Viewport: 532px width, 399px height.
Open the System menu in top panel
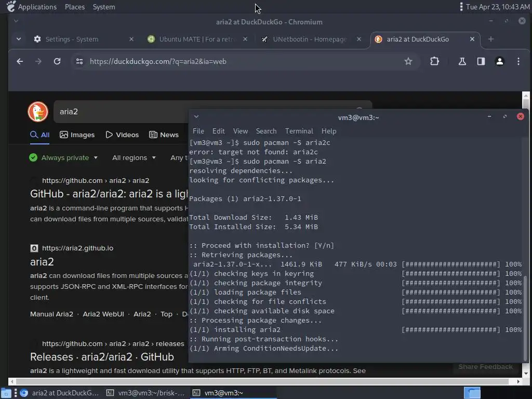pos(104,7)
